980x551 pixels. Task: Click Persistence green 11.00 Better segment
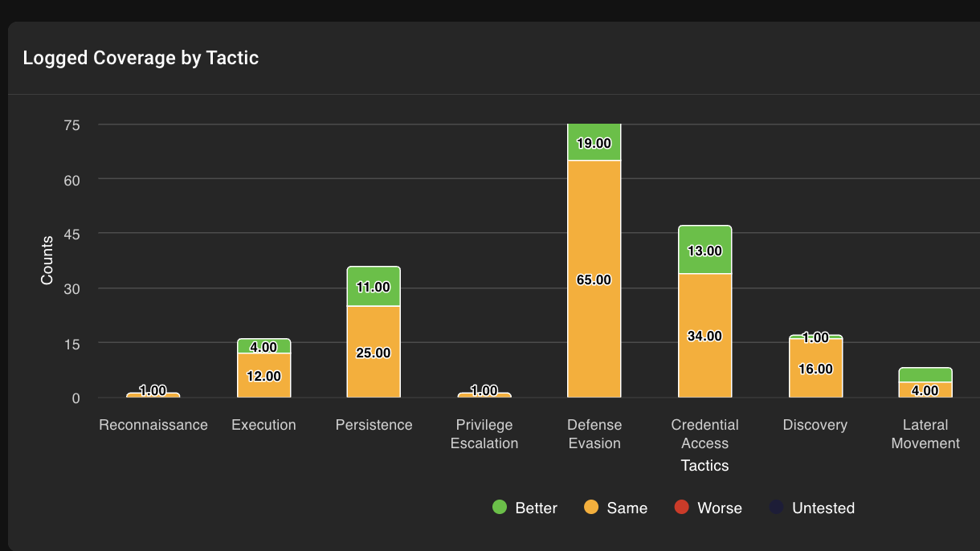point(374,287)
